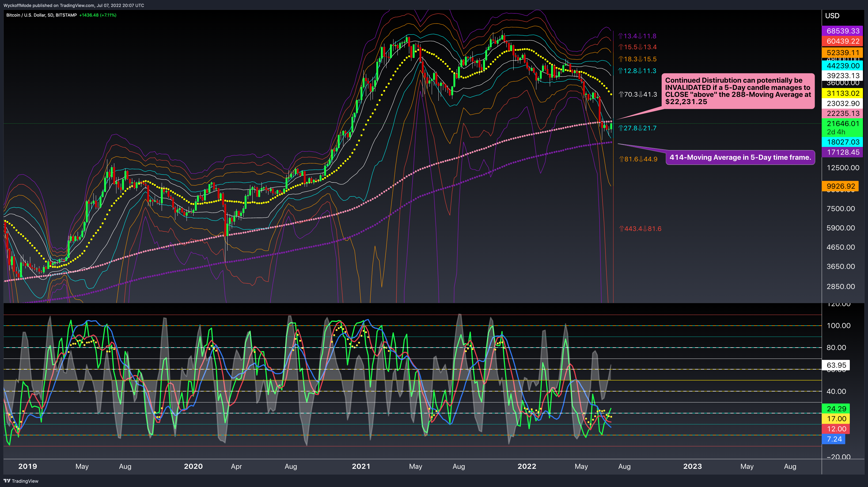The image size is (868, 487).
Task: Click the ⇧27.8⇩21.7 cyan band label
Action: point(637,128)
